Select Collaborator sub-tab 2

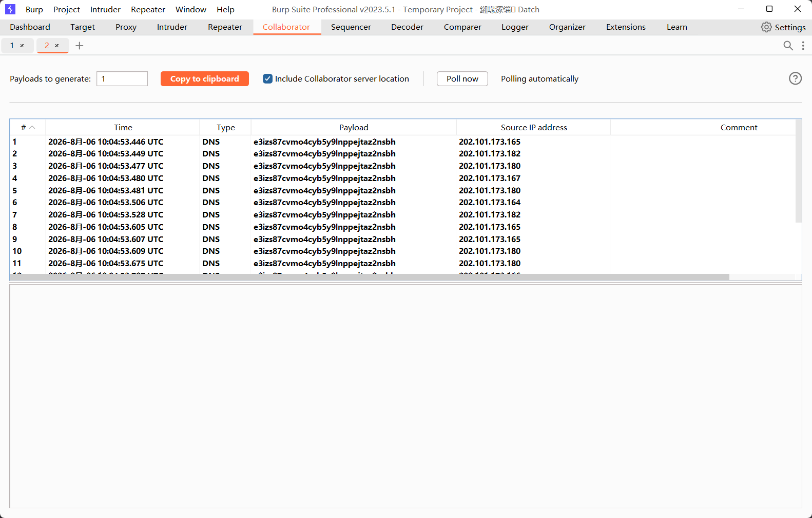pyautogui.click(x=47, y=46)
